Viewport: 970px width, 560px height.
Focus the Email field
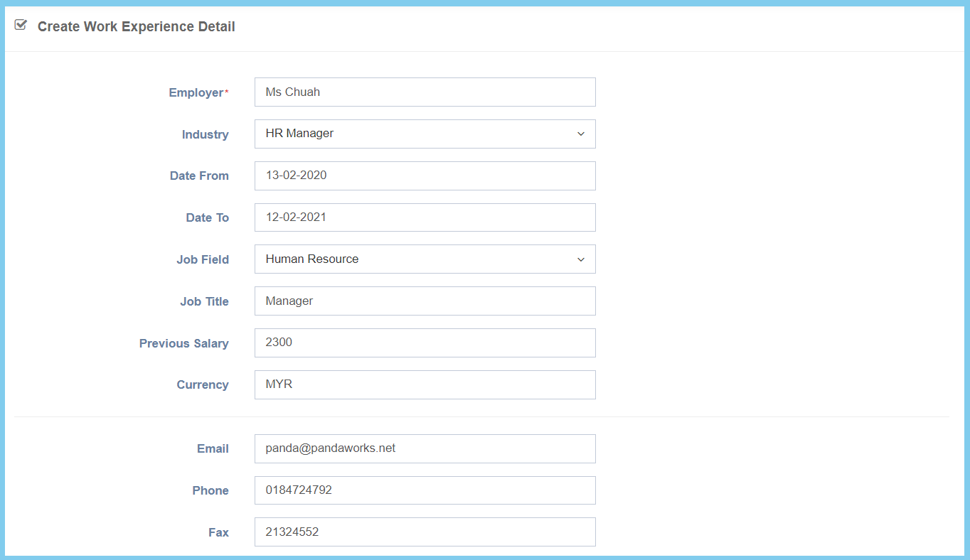[425, 448]
